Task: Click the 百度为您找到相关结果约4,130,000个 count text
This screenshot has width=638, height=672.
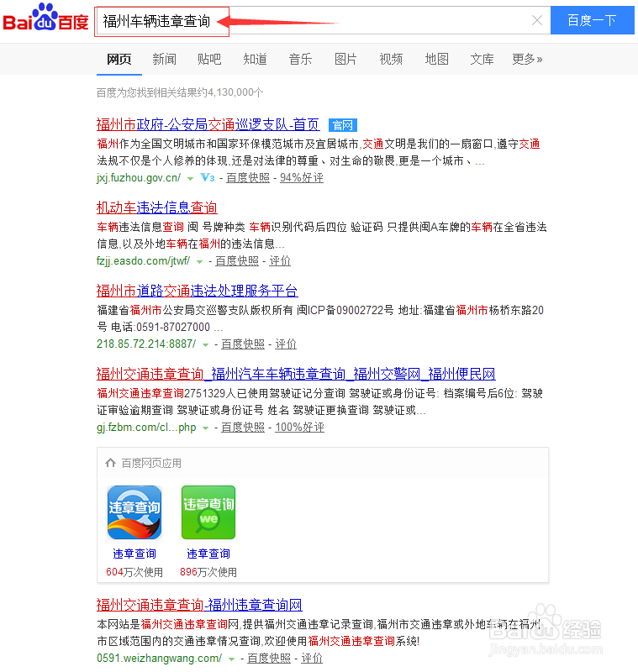Action: [x=180, y=92]
